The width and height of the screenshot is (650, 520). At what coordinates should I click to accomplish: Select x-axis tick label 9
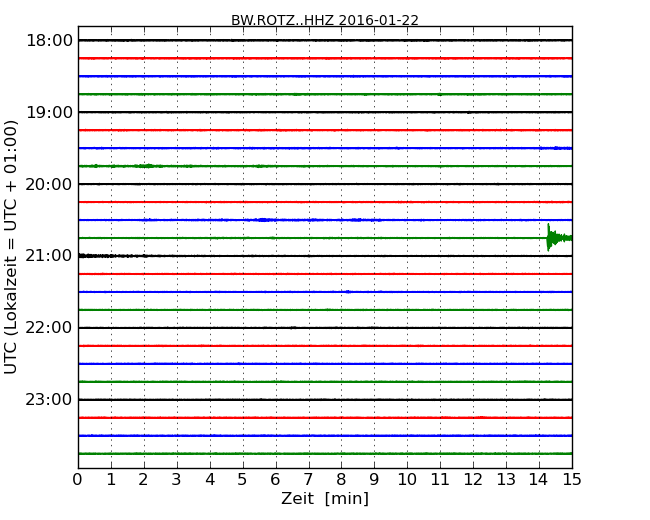[374, 480]
